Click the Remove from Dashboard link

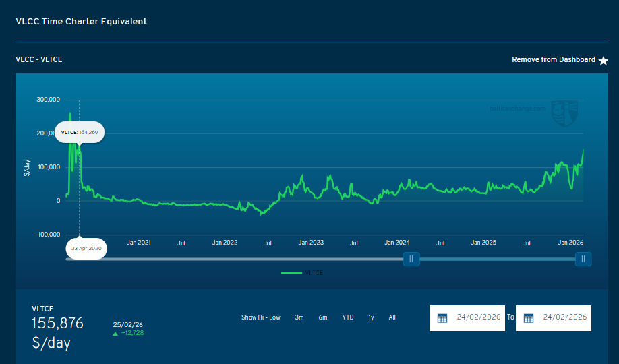point(553,60)
